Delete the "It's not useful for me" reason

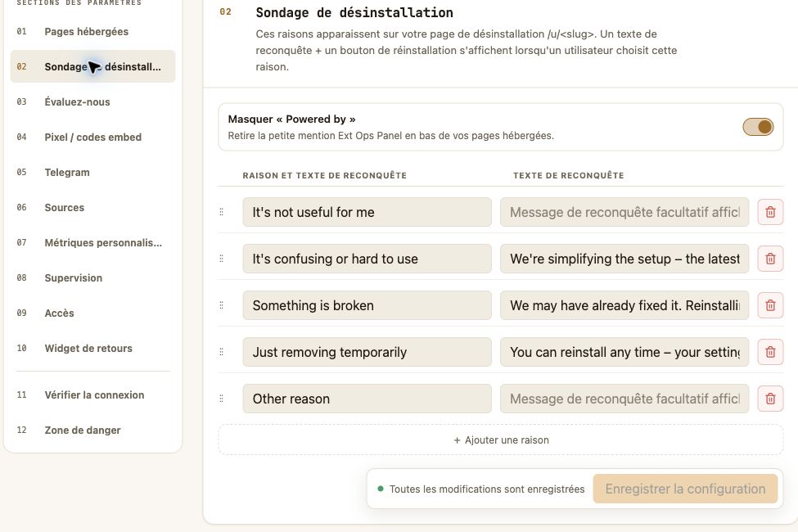(770, 212)
